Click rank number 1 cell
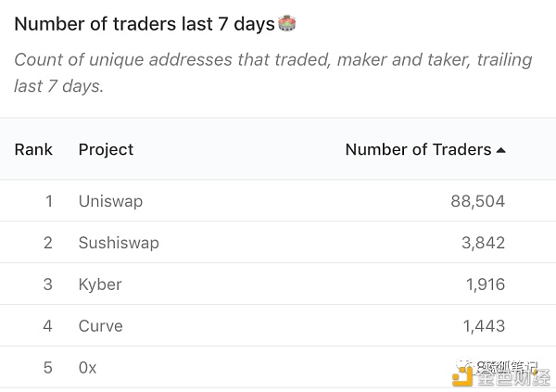This screenshot has width=556, height=392. [x=49, y=201]
